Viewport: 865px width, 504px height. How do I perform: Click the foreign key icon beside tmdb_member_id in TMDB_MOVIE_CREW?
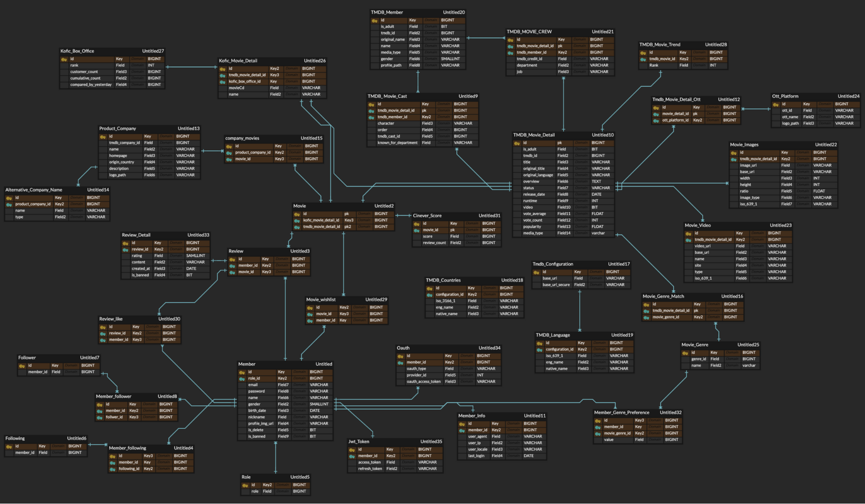point(510,53)
